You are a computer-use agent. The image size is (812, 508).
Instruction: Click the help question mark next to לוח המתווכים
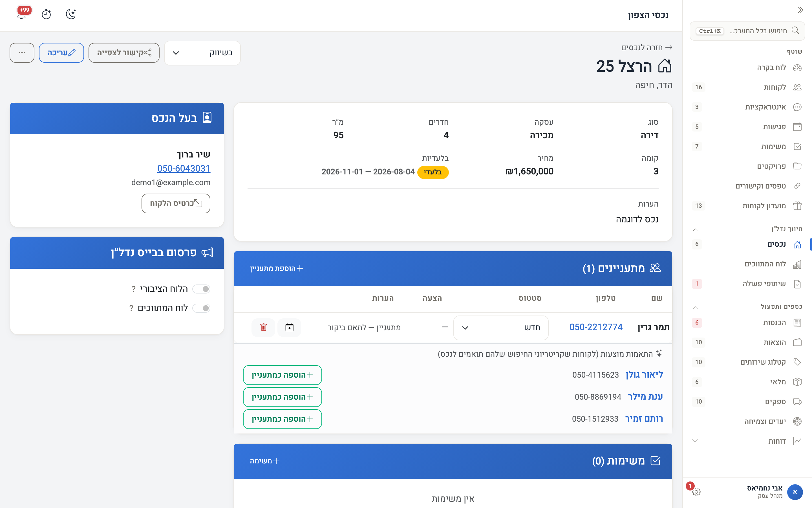click(131, 308)
